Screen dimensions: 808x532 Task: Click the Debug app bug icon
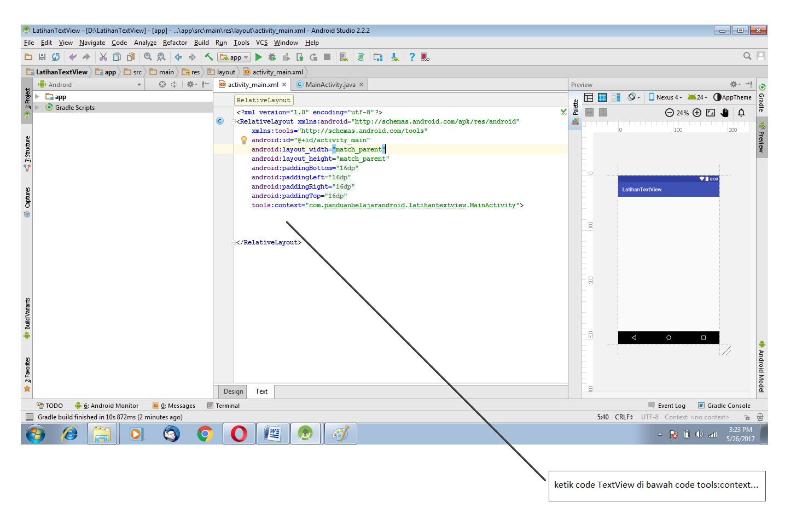pos(272,57)
